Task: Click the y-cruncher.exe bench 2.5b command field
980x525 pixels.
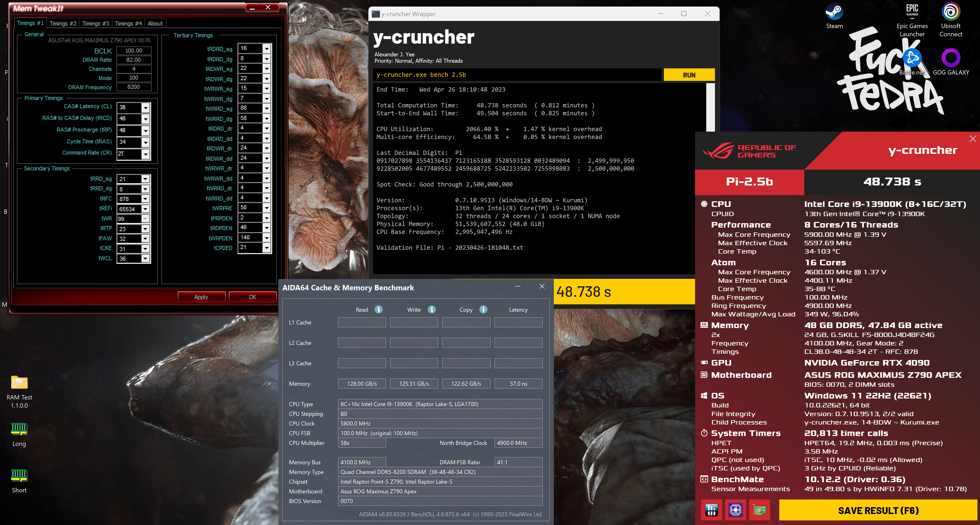Action: coord(517,75)
